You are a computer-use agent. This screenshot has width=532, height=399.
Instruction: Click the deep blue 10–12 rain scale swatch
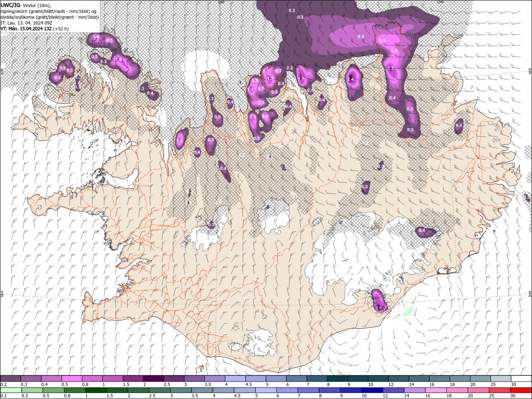tap(371, 390)
